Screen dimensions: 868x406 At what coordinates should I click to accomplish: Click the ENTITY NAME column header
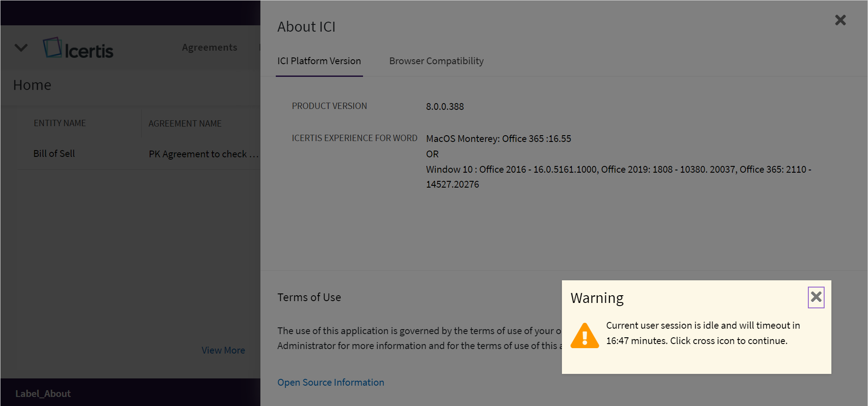pyautogui.click(x=60, y=123)
